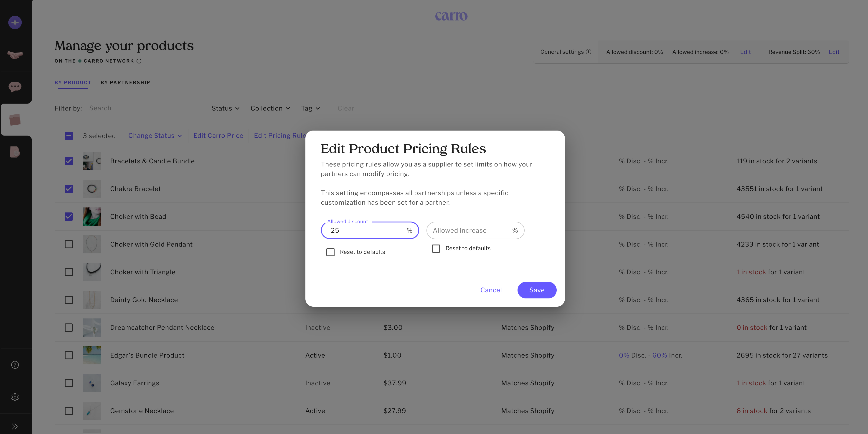Image resolution: width=868 pixels, height=434 pixels.
Task: Expand the Change Status dropdown
Action: point(155,136)
